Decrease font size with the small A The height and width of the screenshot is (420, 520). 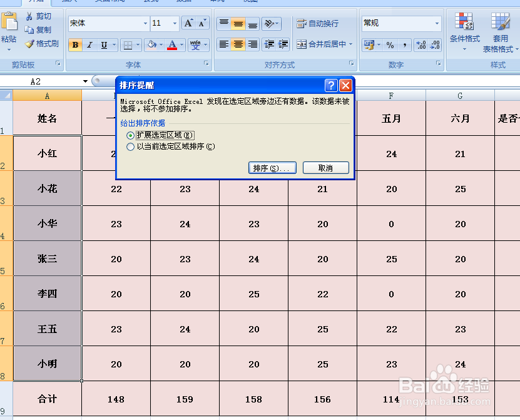point(202,23)
